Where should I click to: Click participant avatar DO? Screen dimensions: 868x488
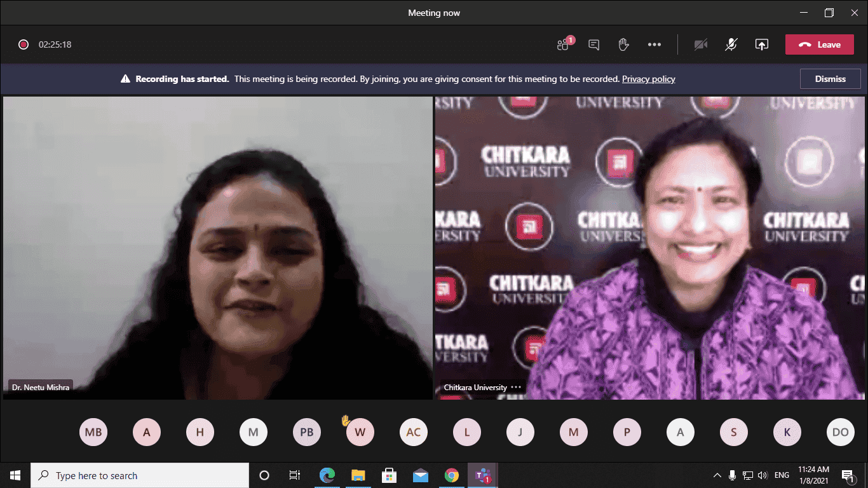point(841,433)
